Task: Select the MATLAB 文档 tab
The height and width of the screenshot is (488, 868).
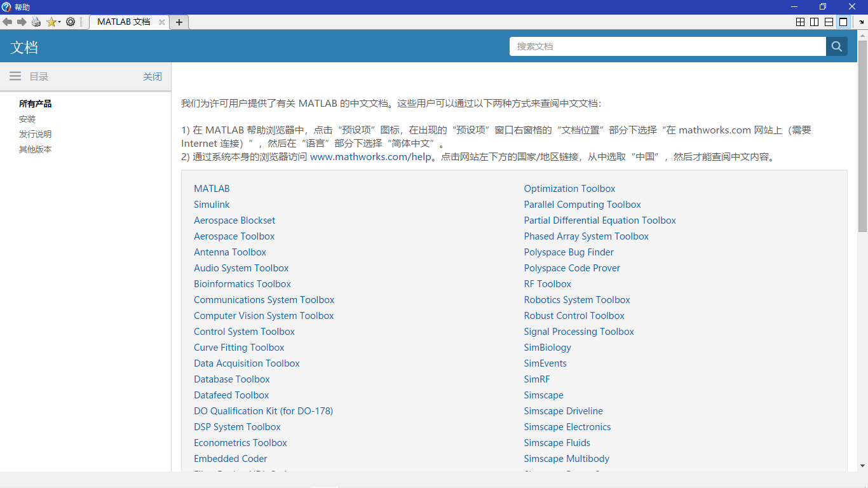Action: (124, 22)
